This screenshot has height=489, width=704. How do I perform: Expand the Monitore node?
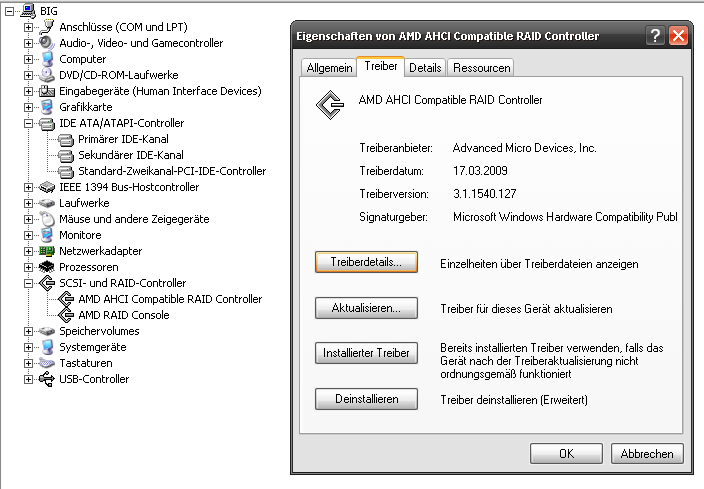(28, 235)
